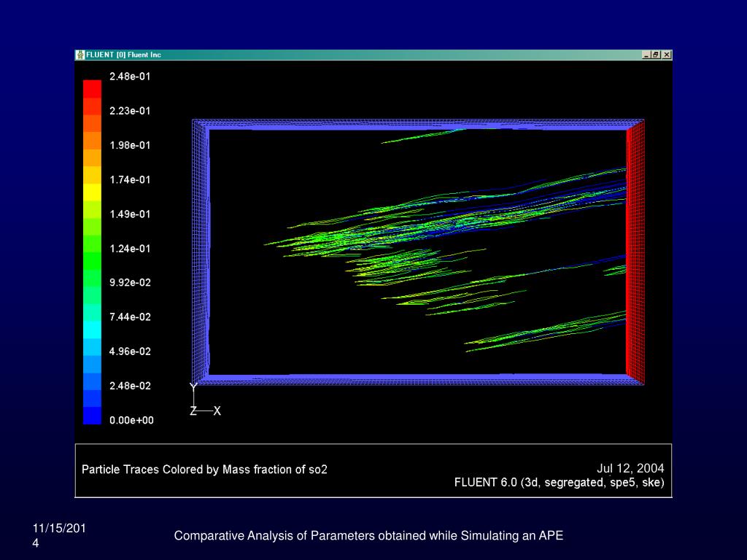Click the 'FLUENT [0] Fluent Inc' title text
The image size is (747, 560).
click(123, 55)
